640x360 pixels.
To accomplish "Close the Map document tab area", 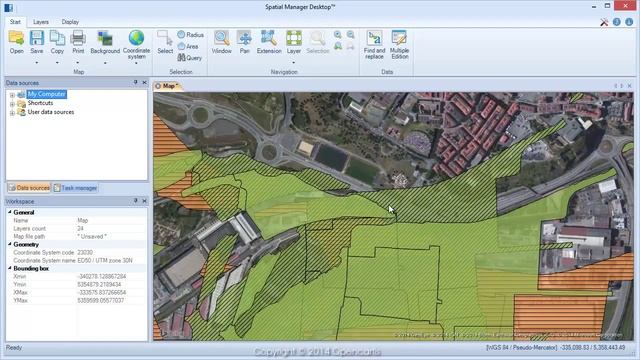I will coord(629,86).
